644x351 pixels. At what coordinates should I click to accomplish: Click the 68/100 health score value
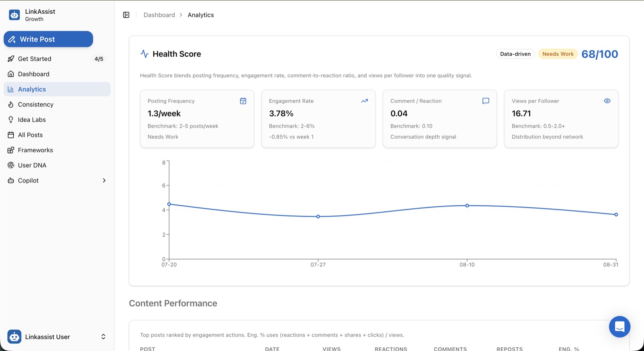point(600,54)
